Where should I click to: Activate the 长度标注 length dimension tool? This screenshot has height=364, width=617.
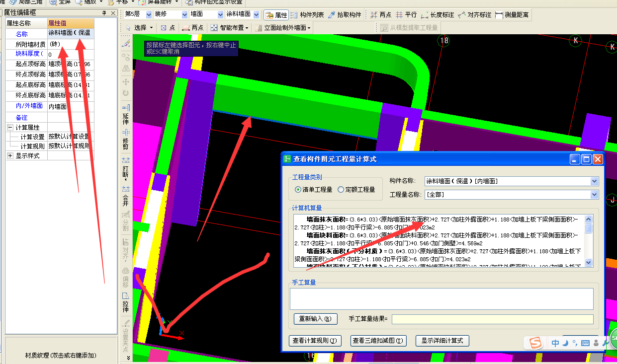438,15
